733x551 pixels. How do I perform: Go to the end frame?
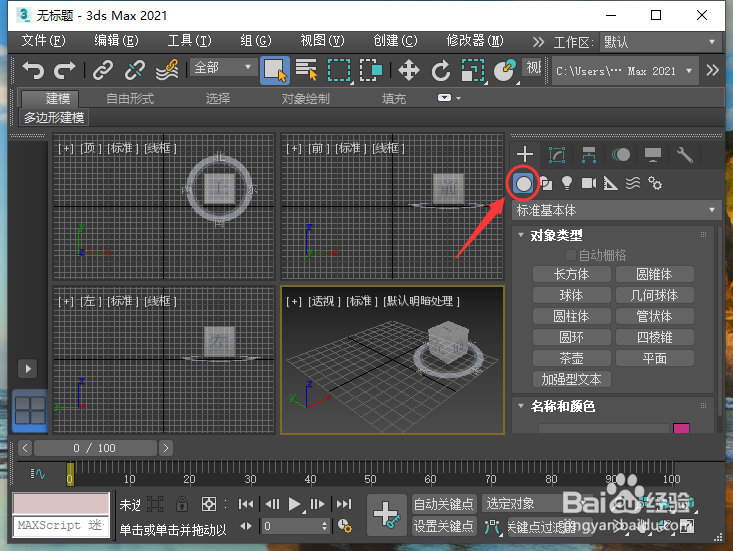(344, 504)
